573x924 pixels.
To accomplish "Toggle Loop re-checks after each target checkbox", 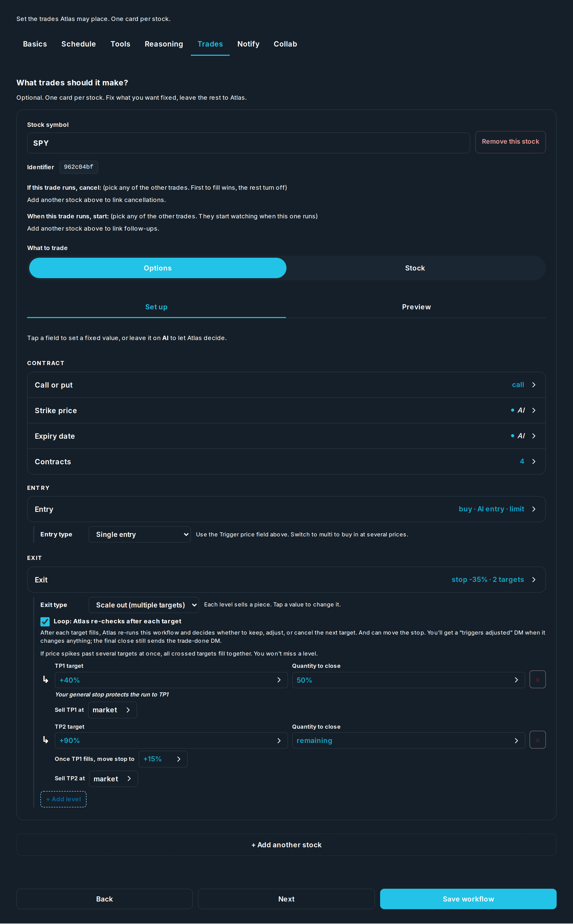I will [x=45, y=622].
